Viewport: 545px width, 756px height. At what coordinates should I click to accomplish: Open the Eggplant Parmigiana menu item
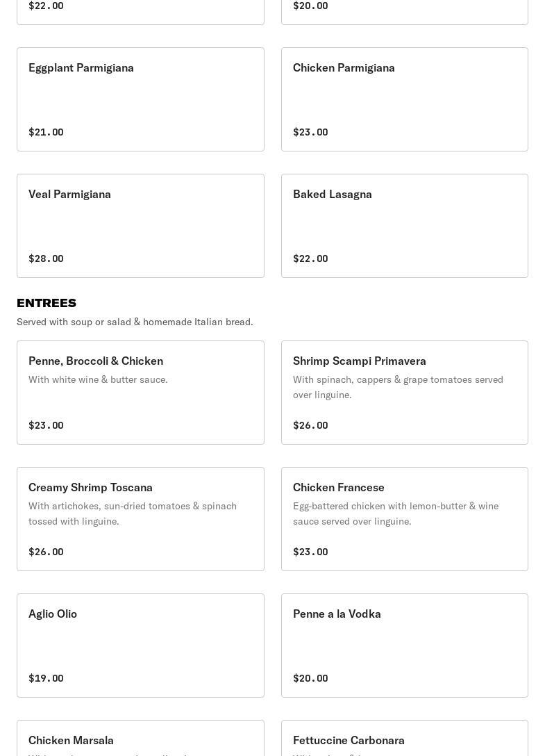click(x=140, y=99)
